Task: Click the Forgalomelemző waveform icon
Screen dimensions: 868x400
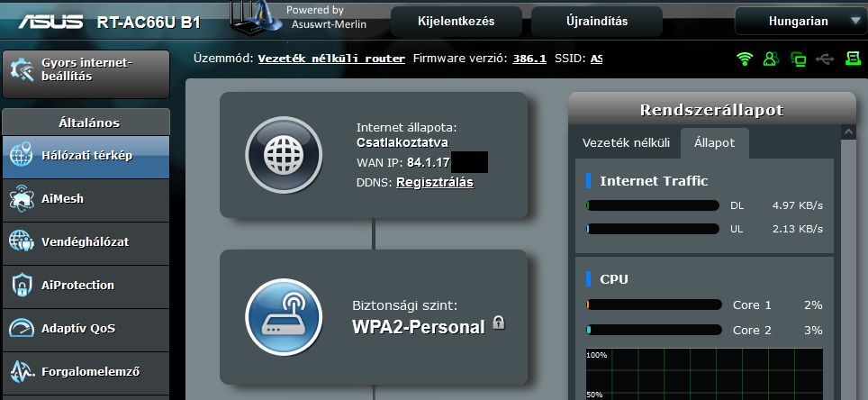Action: tap(21, 372)
